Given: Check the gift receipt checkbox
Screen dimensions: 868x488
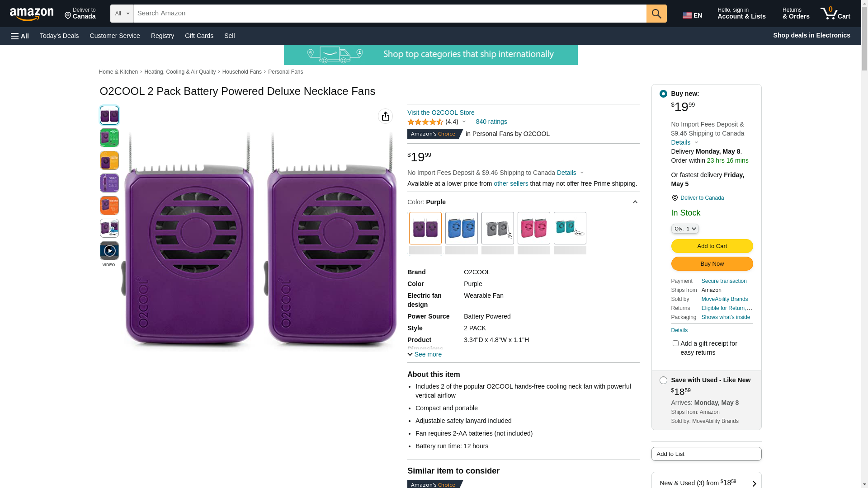Looking at the screenshot, I should point(675,343).
